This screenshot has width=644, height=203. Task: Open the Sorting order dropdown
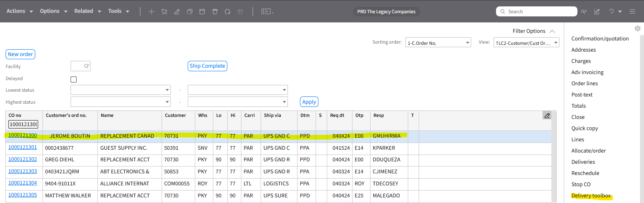pyautogui.click(x=438, y=42)
